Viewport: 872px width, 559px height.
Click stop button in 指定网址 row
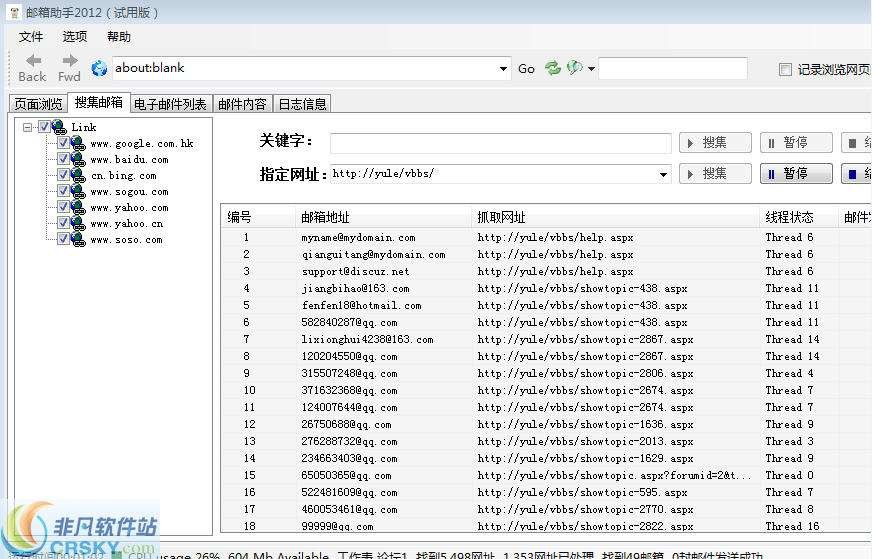[856, 174]
